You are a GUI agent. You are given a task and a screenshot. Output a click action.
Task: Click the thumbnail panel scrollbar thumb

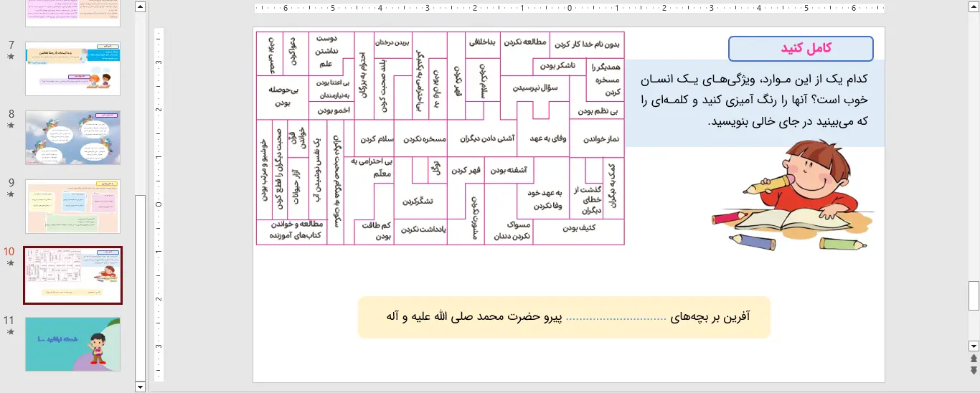click(x=141, y=287)
